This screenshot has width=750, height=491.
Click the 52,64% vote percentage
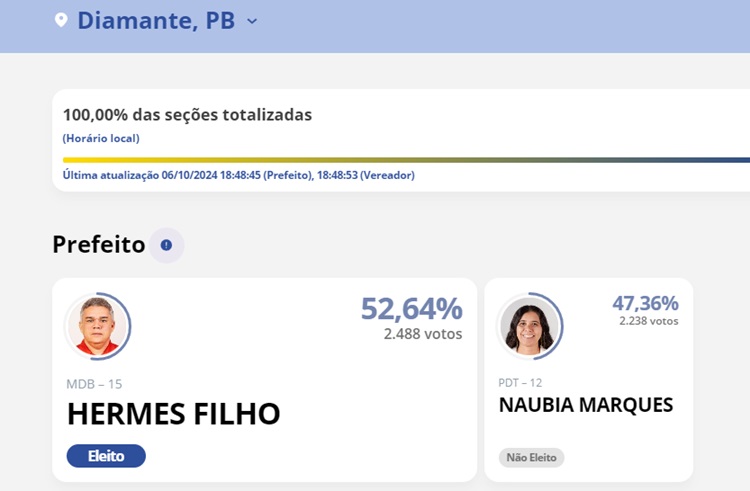(x=411, y=309)
